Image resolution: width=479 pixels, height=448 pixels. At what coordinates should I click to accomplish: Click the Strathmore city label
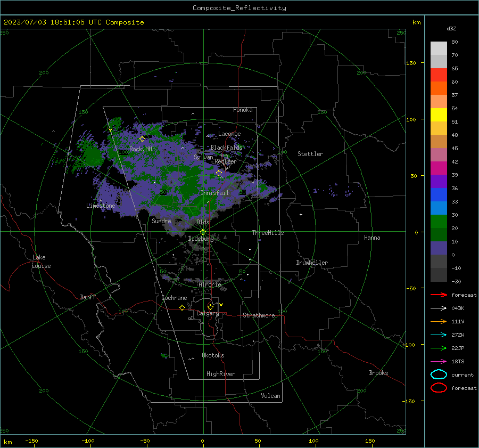point(259,315)
